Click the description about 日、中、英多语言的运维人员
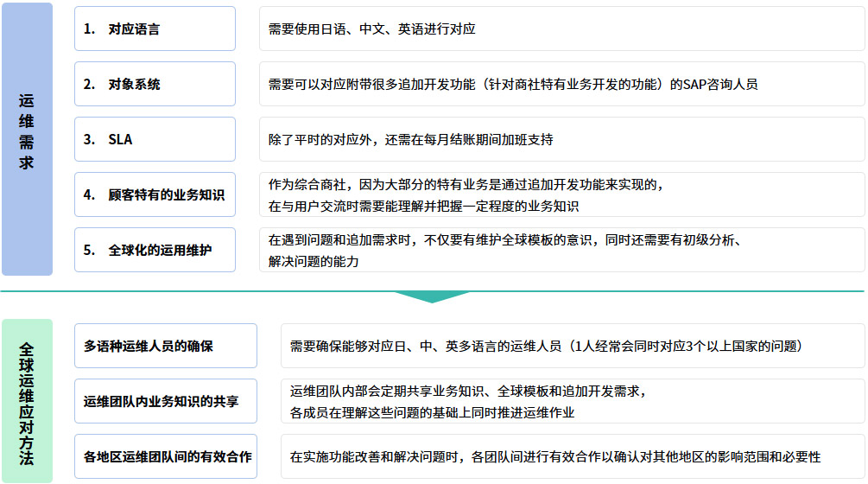This screenshot has height=484, width=868. (x=572, y=346)
